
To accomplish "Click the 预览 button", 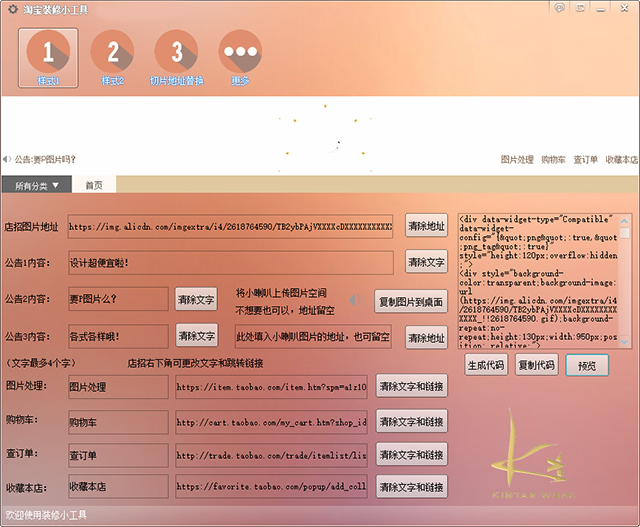I will 587,365.
